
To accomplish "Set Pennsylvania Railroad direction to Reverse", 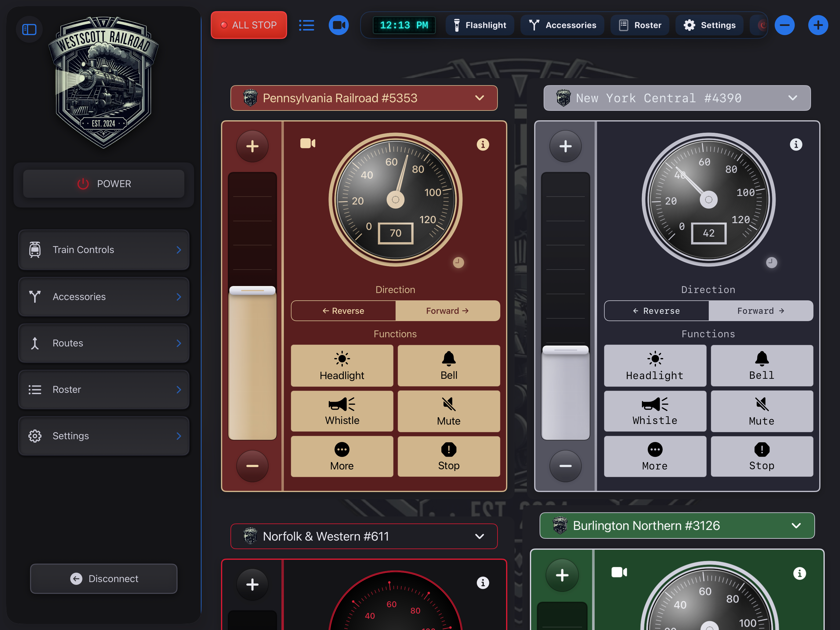I will tap(343, 311).
